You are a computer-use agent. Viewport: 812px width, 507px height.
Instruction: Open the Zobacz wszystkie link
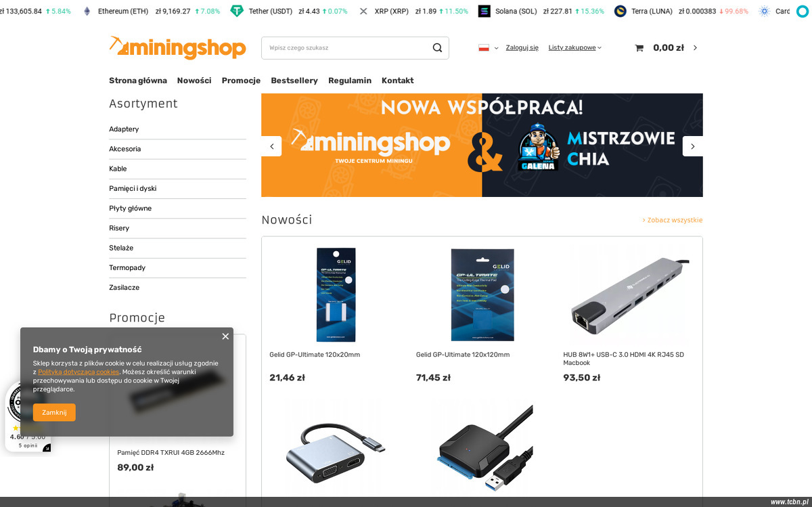673,220
